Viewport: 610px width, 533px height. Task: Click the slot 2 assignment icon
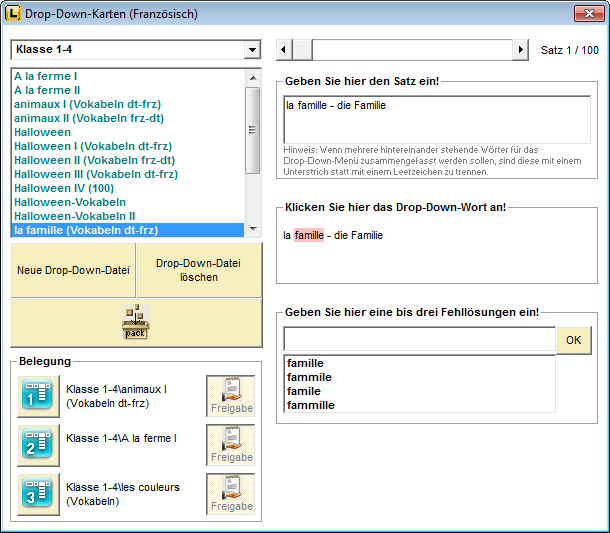[x=37, y=445]
